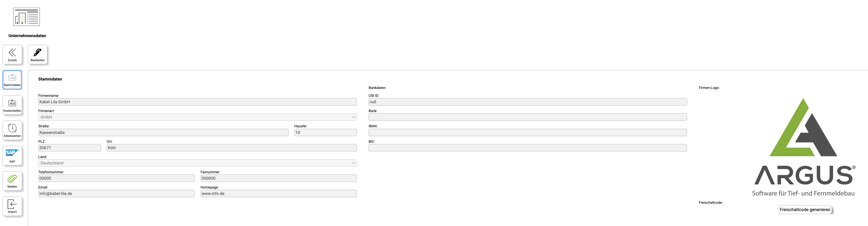The image size is (868, 226).
Task: Click the Firmenname input field
Action: pos(197,102)
